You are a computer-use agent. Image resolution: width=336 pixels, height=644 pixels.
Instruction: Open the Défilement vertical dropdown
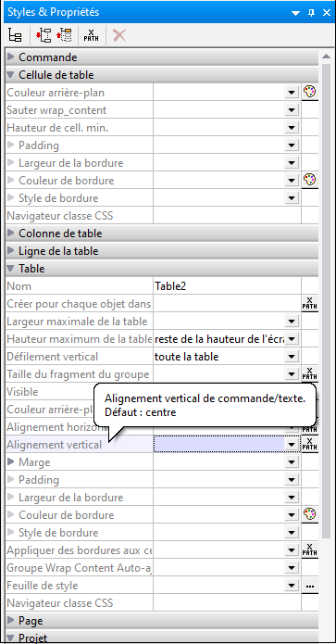292,357
